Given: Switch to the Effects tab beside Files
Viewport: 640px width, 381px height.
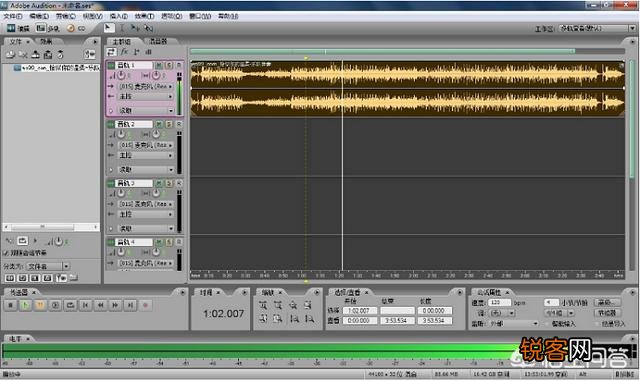Looking at the screenshot, I should 47,42.
